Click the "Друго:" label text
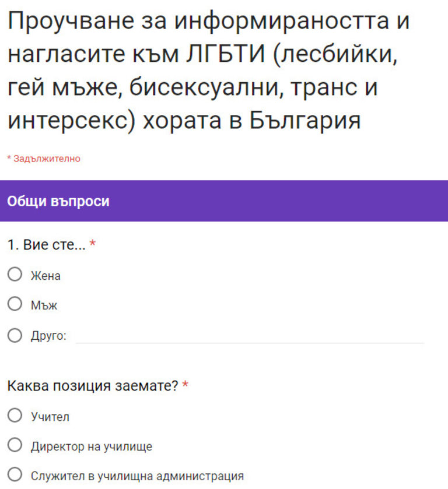 48,336
